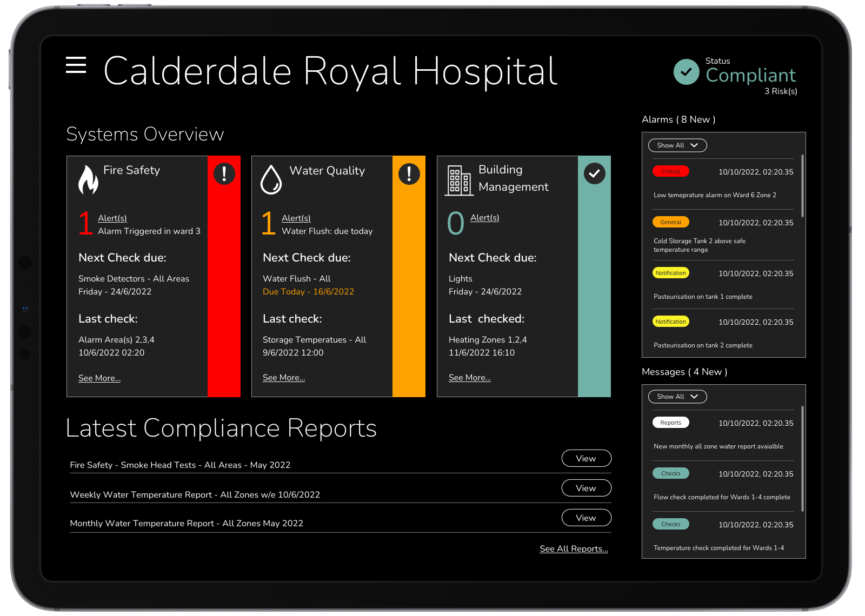Click the red '1' alert count in Fire Safety

pyautogui.click(x=85, y=223)
